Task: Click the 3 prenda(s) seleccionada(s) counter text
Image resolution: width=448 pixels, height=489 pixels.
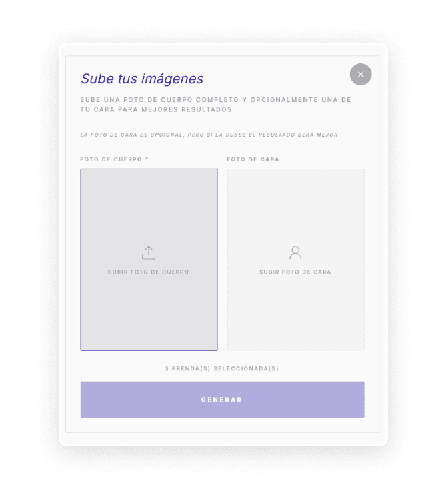Action: tap(221, 368)
